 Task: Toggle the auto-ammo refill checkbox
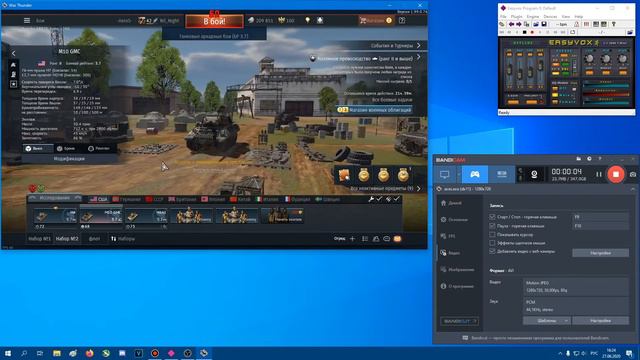tap(393, 199)
